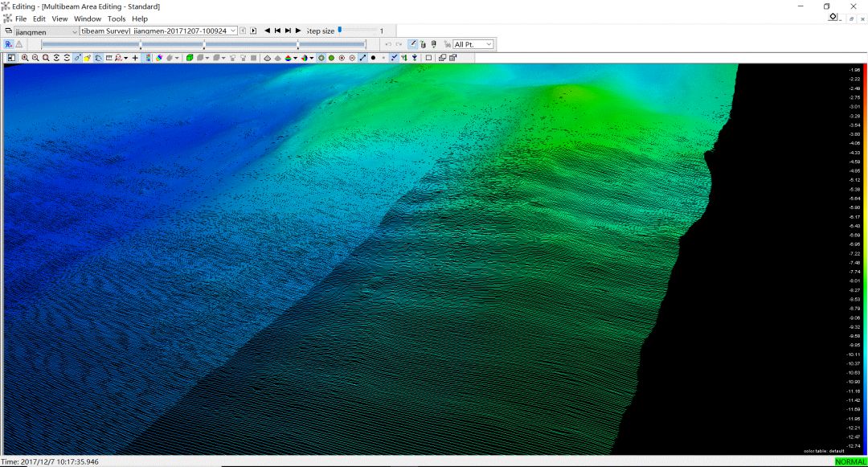Toggle the diagonal line connect button

coord(362,58)
